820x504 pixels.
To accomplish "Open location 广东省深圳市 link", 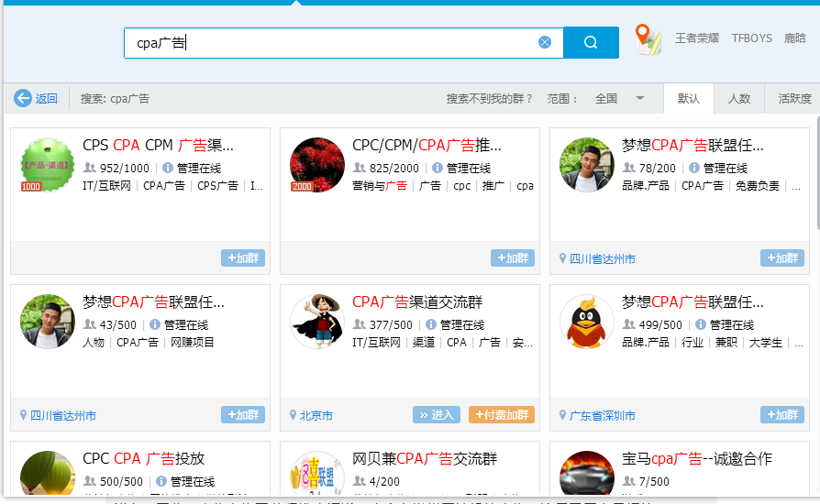I will click(602, 416).
